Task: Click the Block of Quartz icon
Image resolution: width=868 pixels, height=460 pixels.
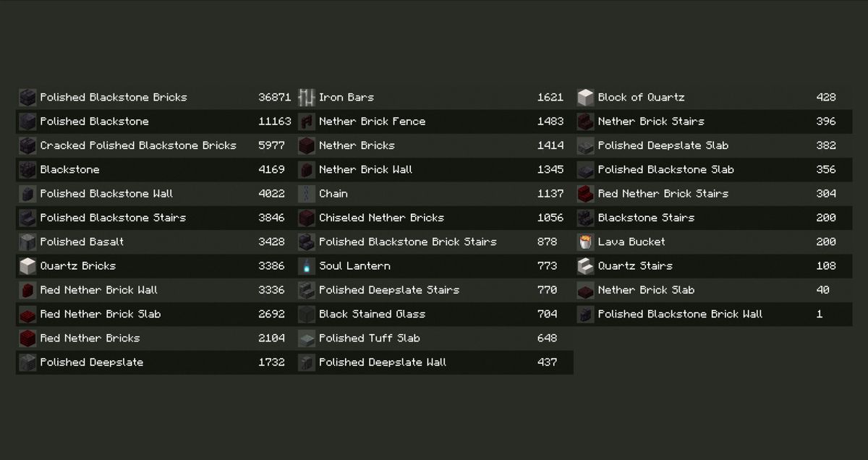Action: click(585, 98)
